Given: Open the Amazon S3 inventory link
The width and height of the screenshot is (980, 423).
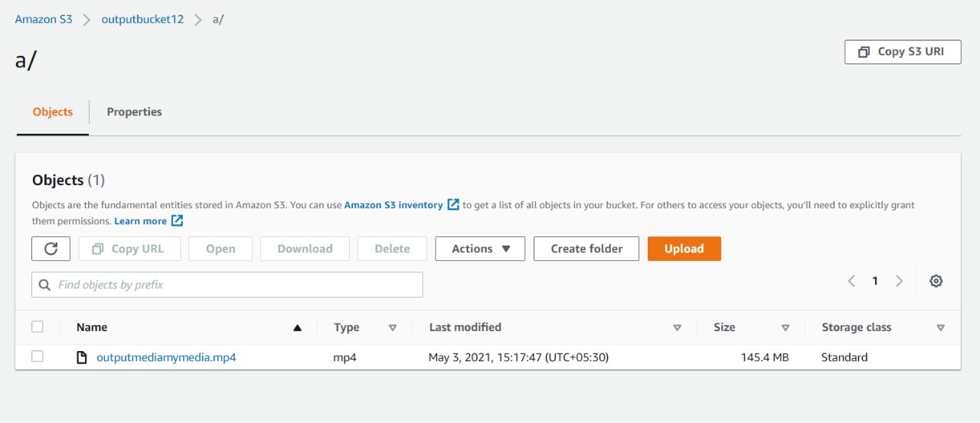Looking at the screenshot, I should coord(394,205).
